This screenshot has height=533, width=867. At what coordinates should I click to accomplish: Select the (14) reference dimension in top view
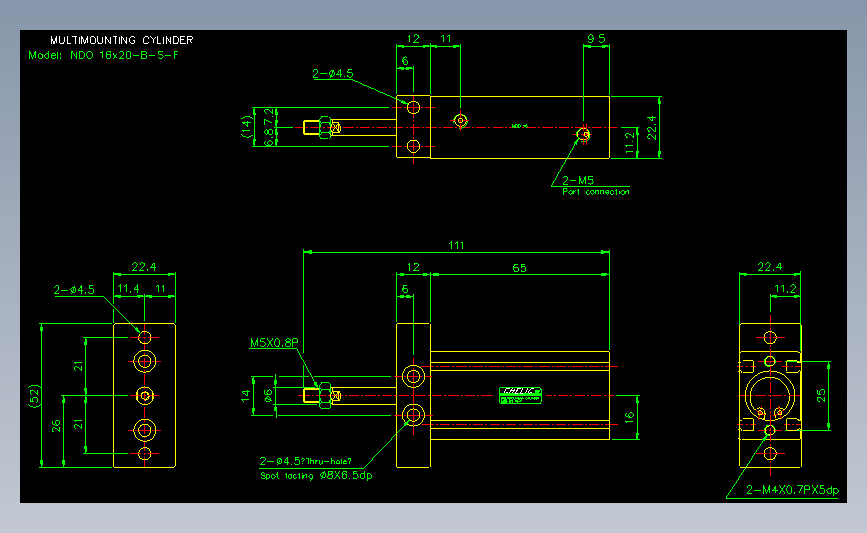(247, 127)
